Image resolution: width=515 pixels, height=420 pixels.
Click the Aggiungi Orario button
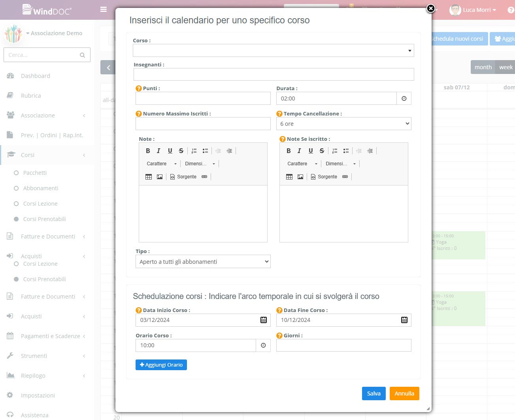click(161, 365)
